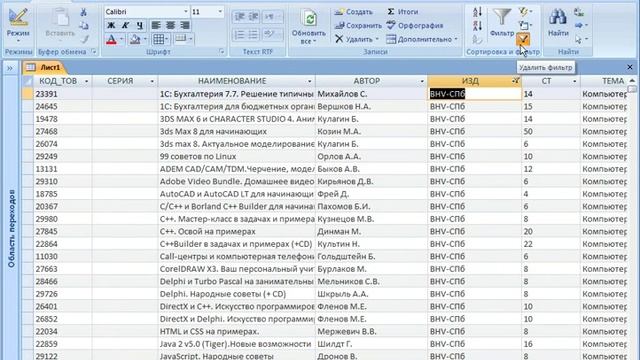Screen dimensions: 640x360
Task: Open the advanced filter options icon
Action: [523, 26]
